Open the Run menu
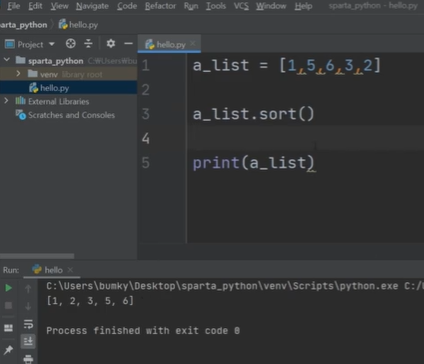Image resolution: width=424 pixels, height=364 pixels. (191, 6)
